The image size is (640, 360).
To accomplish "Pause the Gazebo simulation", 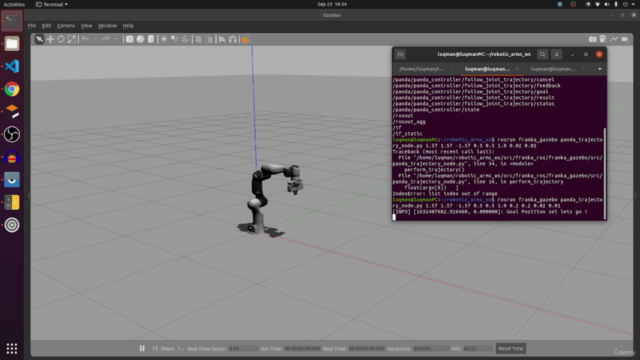I will tap(142, 349).
